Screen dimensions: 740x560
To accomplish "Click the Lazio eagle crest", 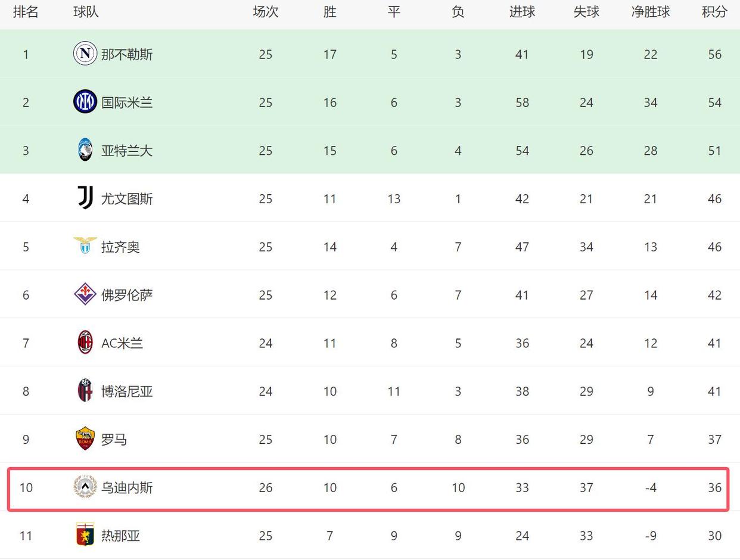I will (x=85, y=246).
